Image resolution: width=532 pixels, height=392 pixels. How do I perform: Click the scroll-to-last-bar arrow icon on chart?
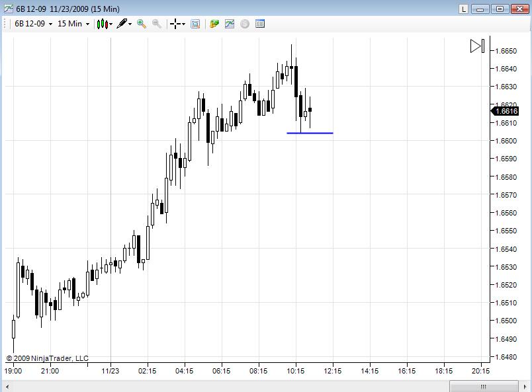coord(477,46)
